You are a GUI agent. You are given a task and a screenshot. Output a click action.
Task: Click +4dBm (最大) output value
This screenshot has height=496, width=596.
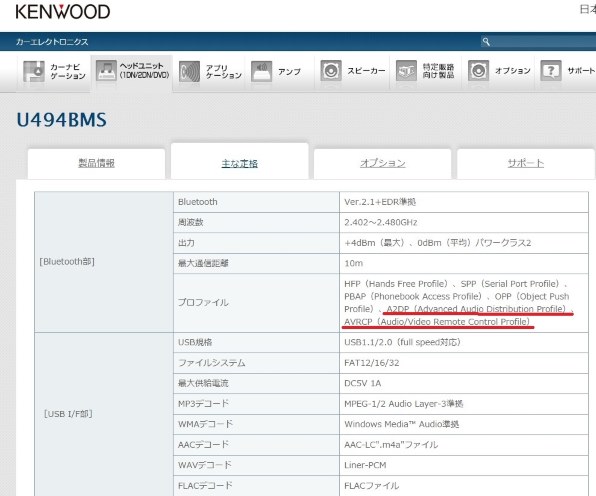tap(437, 243)
